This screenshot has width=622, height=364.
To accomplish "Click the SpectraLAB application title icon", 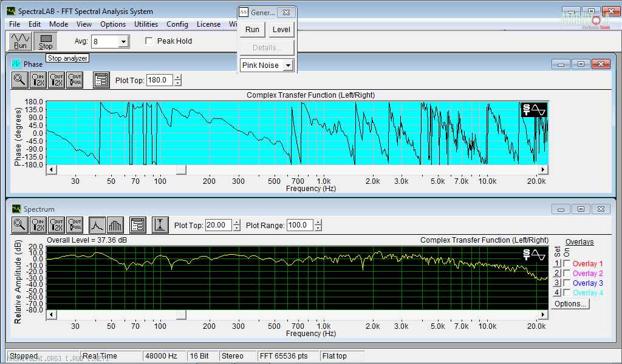I will (x=11, y=12).
